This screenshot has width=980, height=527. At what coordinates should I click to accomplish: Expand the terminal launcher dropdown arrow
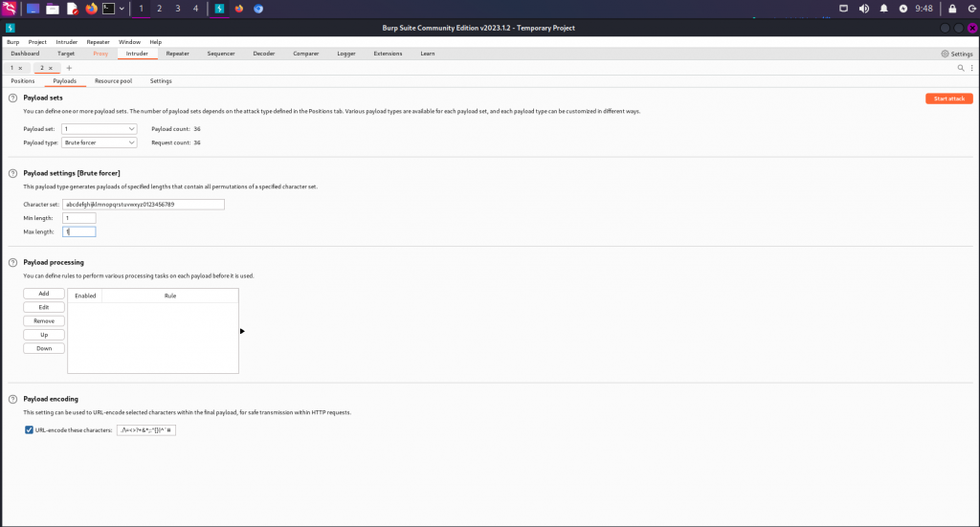pos(122,9)
